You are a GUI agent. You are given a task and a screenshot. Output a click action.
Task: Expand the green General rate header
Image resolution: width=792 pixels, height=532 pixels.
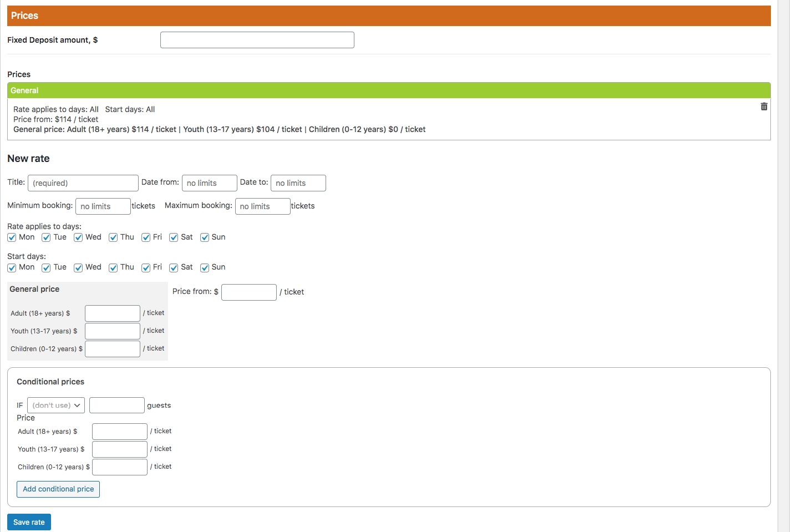[x=388, y=90]
